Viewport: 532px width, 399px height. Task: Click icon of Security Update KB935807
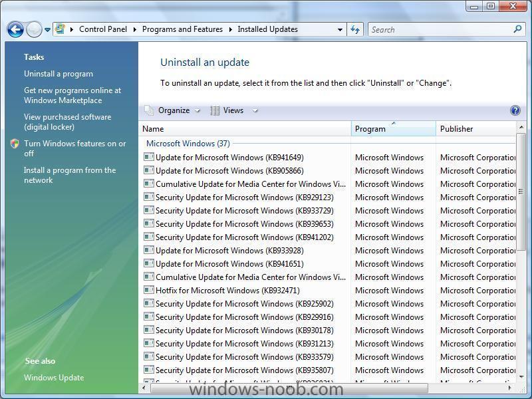pyautogui.click(x=148, y=370)
